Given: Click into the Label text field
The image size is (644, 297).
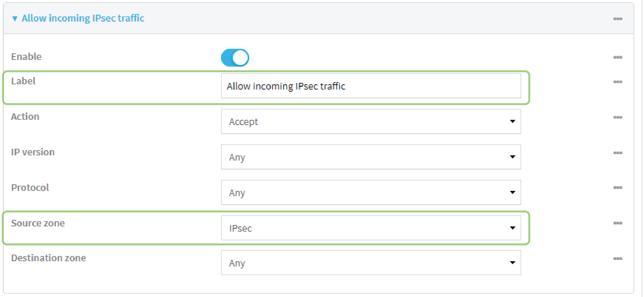Looking at the screenshot, I should [371, 86].
